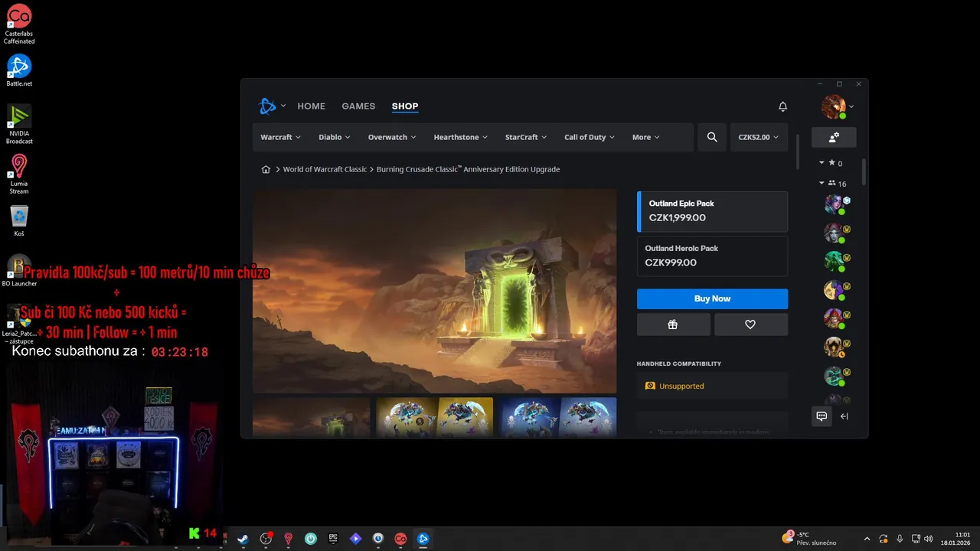Image resolution: width=980 pixels, height=551 pixels.
Task: Open the CZK52.00 balance dropdown
Action: [x=759, y=137]
